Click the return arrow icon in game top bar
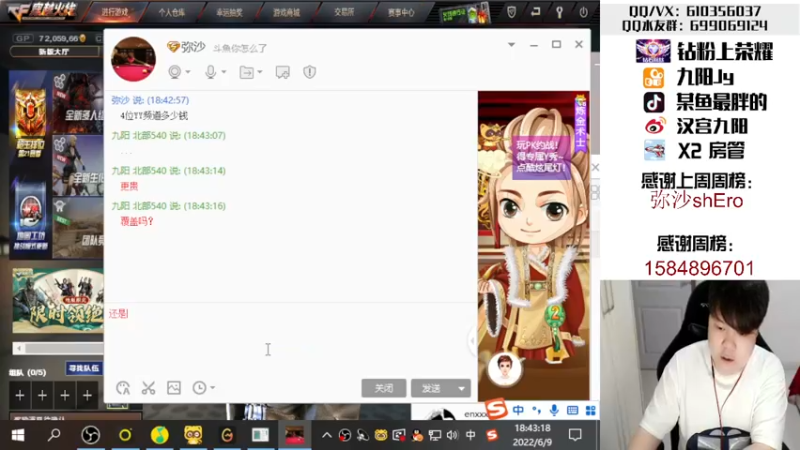The height and width of the screenshot is (450, 800). 535,12
